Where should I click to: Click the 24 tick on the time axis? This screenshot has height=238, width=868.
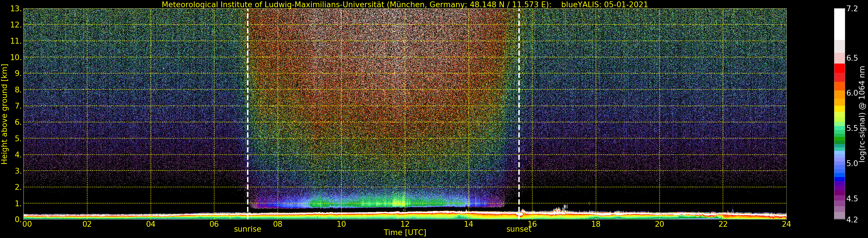[786, 224]
